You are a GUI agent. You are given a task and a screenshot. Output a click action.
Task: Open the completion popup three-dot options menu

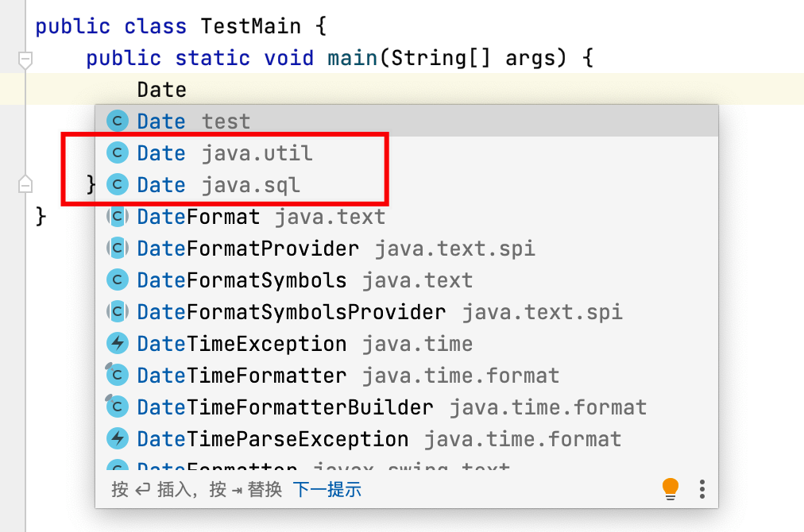(x=702, y=488)
